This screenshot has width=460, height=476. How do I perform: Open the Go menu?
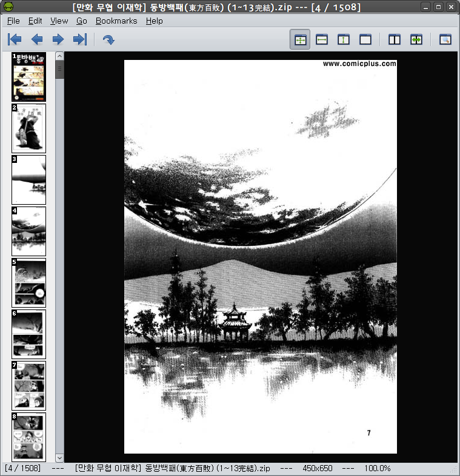[x=81, y=21]
